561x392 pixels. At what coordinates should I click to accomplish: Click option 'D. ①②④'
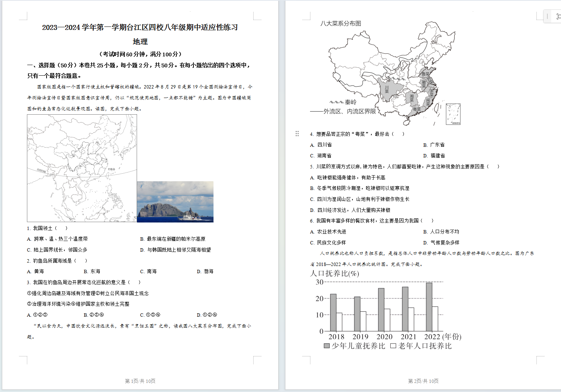pyautogui.click(x=207, y=315)
